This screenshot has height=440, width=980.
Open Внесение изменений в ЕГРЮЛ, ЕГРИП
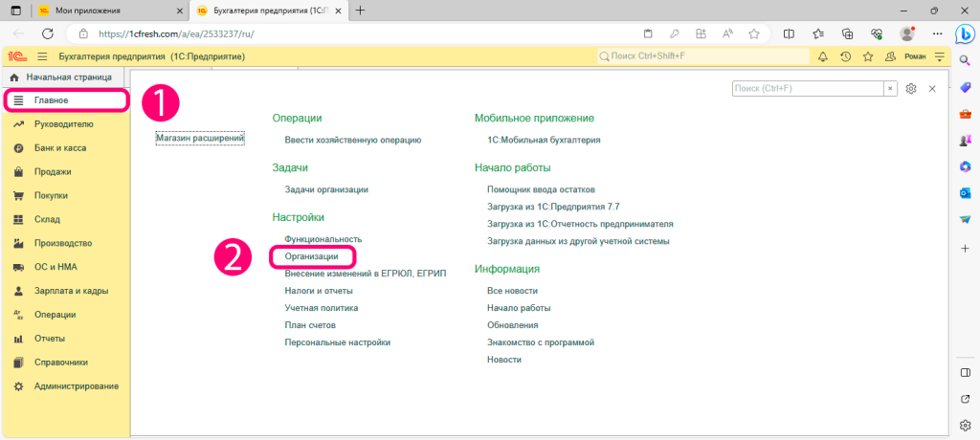point(366,274)
